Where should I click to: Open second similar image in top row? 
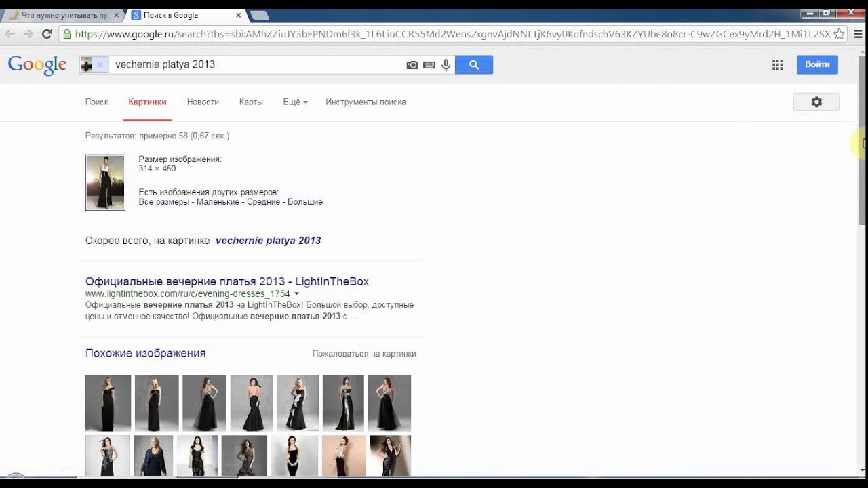tap(157, 403)
